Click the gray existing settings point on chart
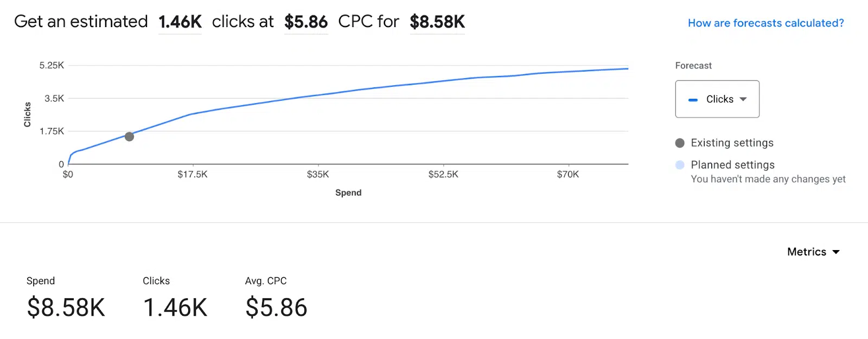The image size is (868, 339). (x=129, y=137)
